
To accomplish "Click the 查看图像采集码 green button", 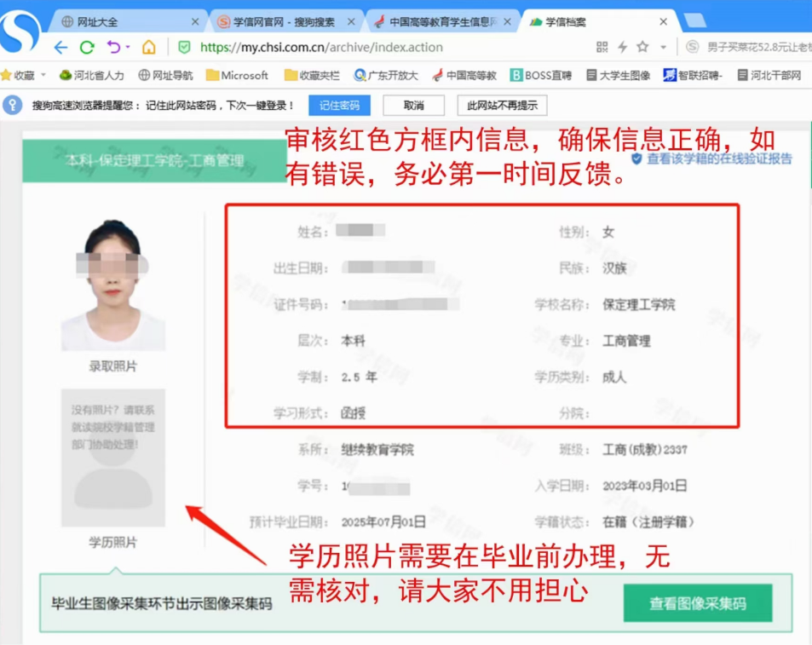I will (697, 603).
